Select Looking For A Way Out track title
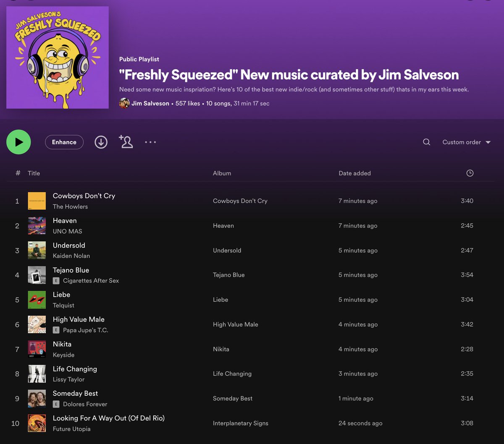This screenshot has width=504, height=444. pos(109,418)
